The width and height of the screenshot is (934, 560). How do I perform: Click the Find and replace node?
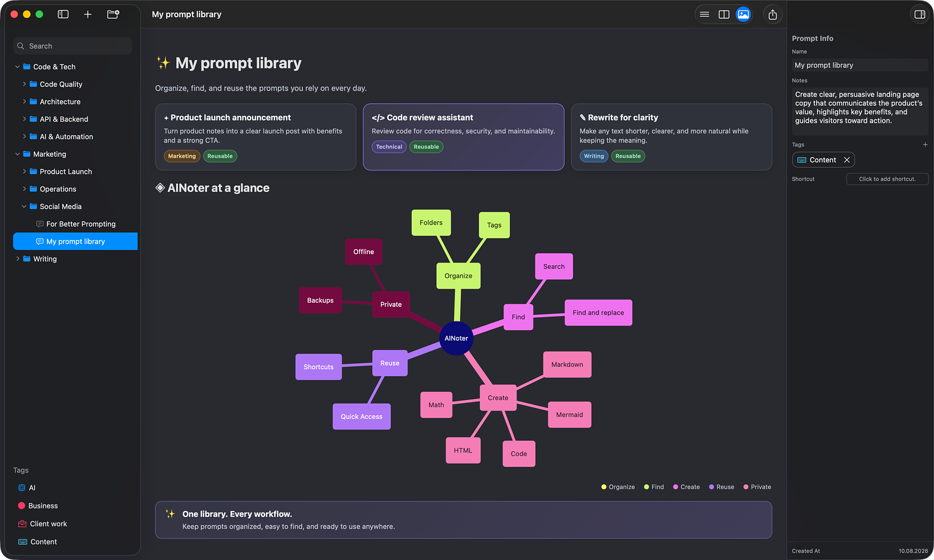(598, 313)
